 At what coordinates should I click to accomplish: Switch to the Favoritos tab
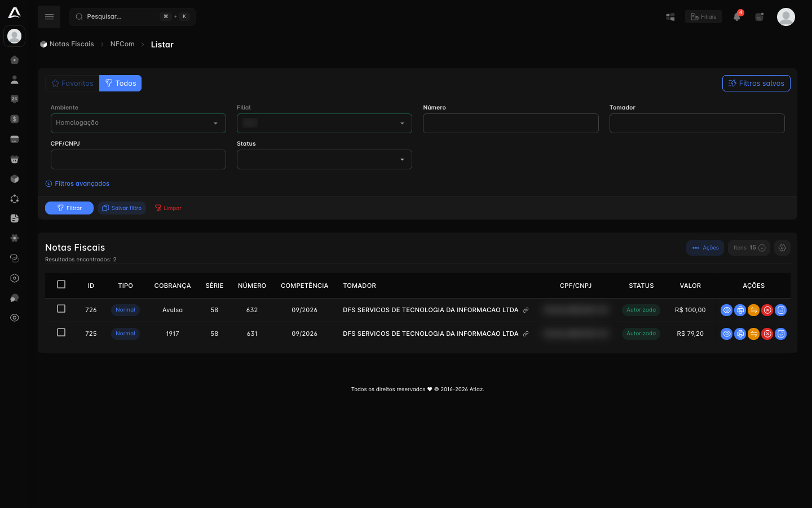(72, 83)
